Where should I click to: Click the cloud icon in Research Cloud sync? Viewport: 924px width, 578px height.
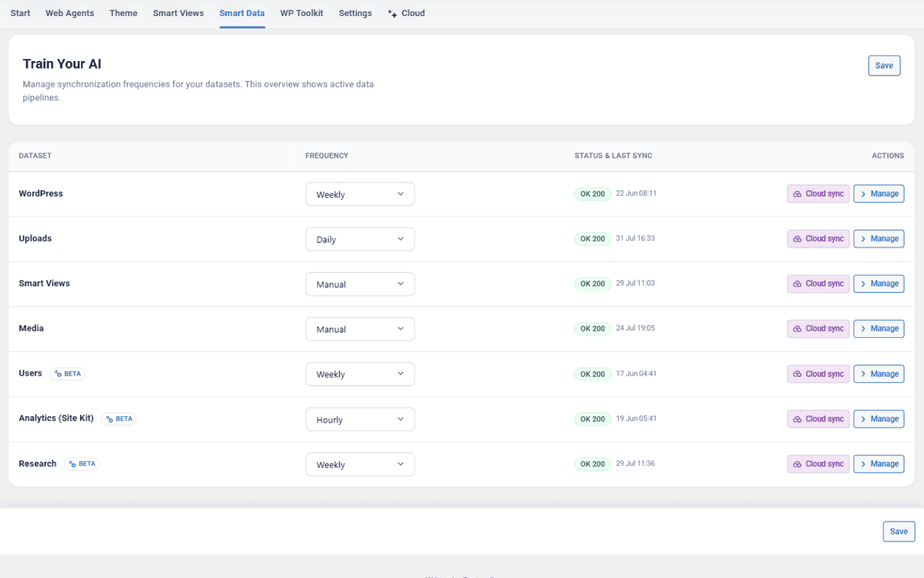797,464
